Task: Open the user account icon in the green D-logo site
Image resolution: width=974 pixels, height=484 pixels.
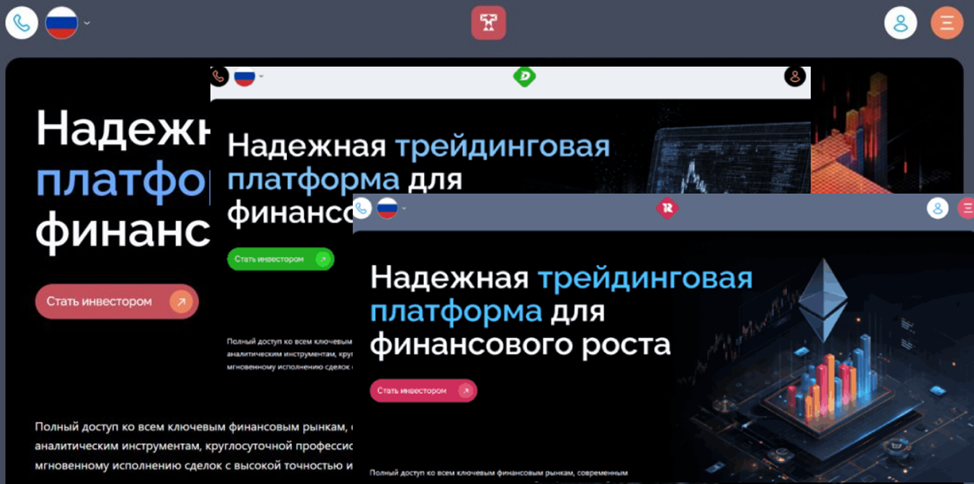Action: 794,76
